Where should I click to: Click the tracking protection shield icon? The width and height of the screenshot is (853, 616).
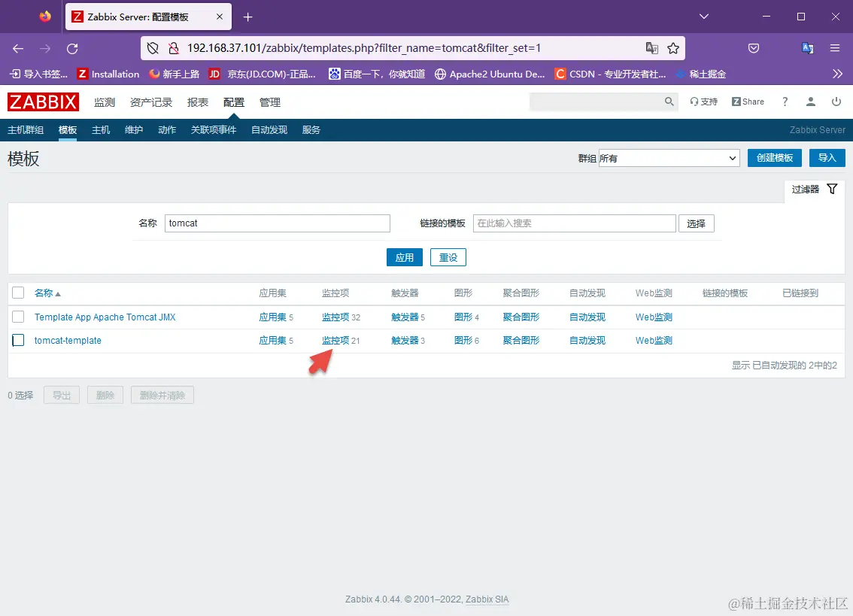[153, 48]
